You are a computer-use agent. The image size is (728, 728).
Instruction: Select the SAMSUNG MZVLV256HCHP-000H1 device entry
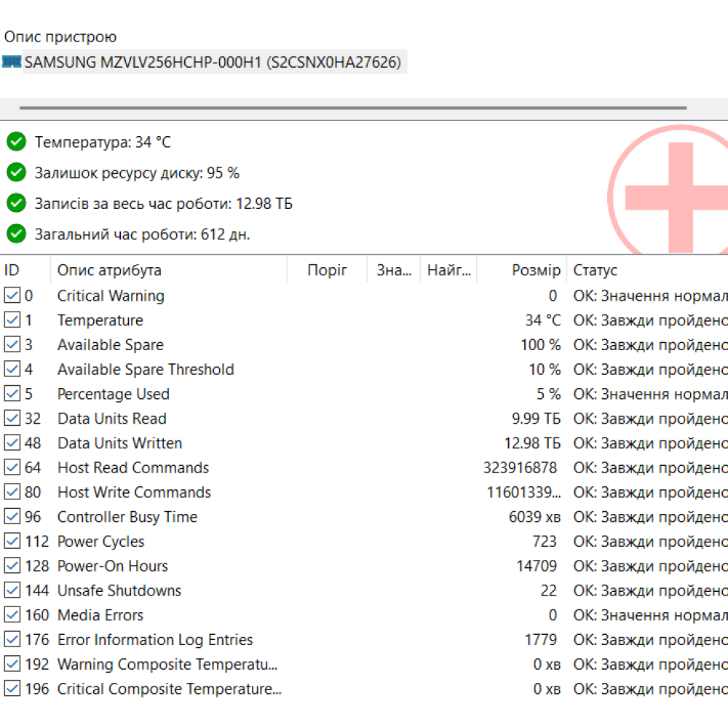pyautogui.click(x=213, y=63)
